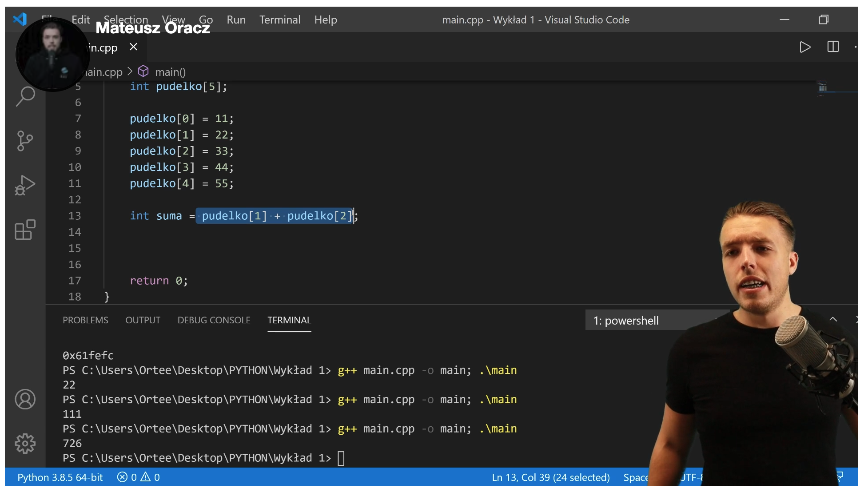Viewport: 868px width, 492px height.
Task: Click the 'pudelko[4] = 55;' line
Action: click(182, 183)
